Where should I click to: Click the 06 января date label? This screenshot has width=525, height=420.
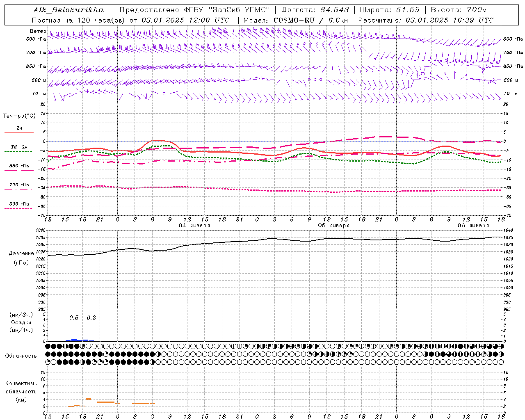click(473, 226)
